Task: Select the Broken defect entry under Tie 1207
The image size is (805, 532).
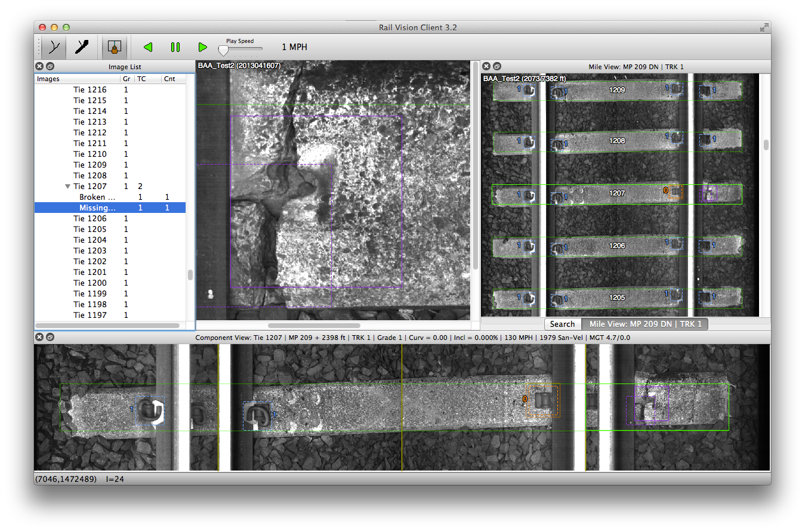Action: coord(97,197)
